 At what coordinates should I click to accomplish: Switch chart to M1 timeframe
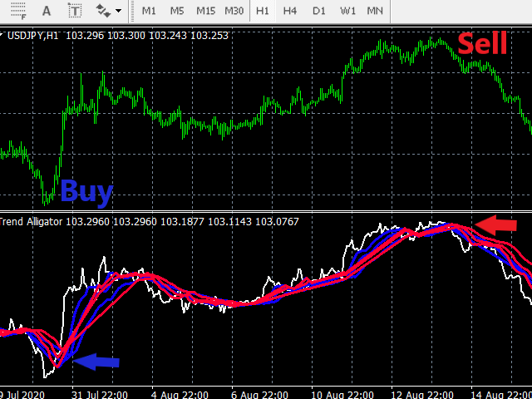click(x=149, y=11)
